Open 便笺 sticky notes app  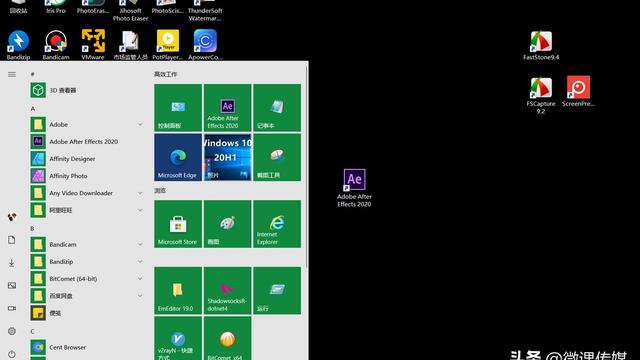[87, 313]
